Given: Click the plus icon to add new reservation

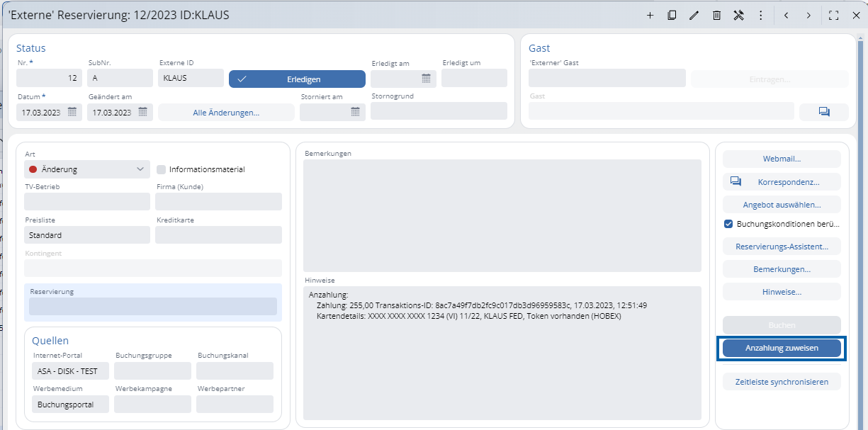Looking at the screenshot, I should click(x=650, y=16).
